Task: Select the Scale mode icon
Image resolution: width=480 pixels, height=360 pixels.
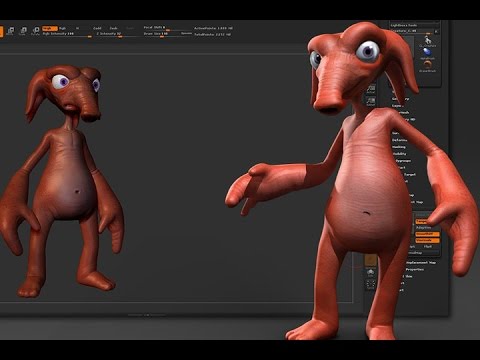Action: pyautogui.click(x=23, y=31)
